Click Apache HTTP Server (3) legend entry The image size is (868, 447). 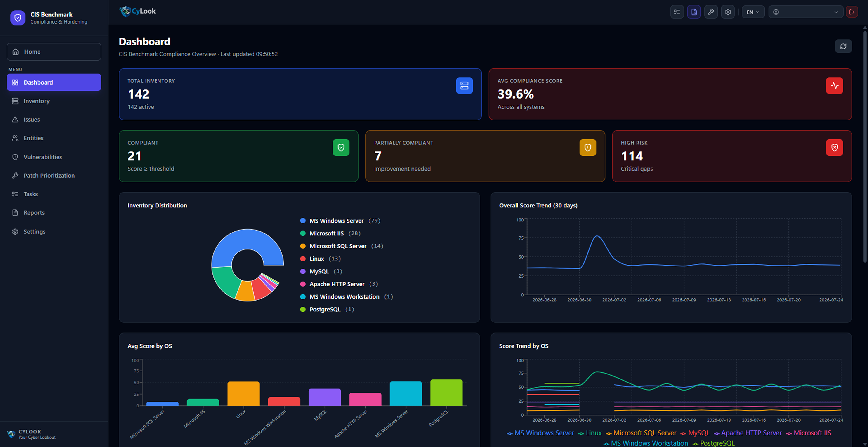[x=339, y=284]
